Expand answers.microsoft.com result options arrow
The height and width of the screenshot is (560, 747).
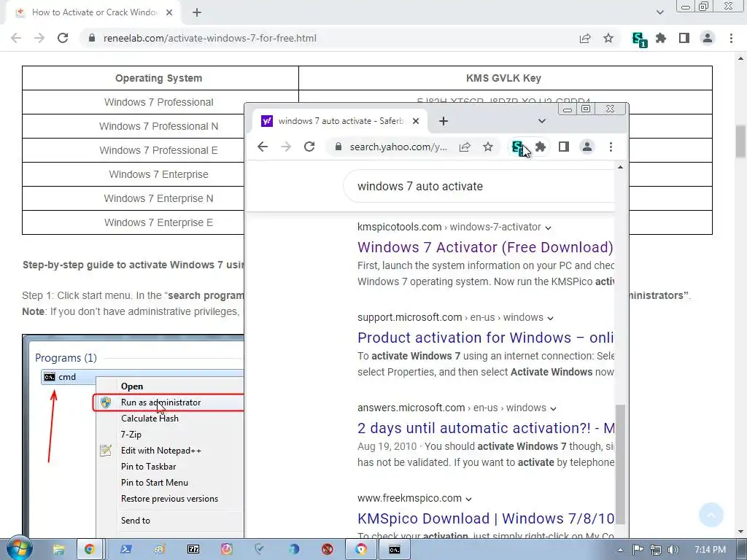pyautogui.click(x=553, y=408)
